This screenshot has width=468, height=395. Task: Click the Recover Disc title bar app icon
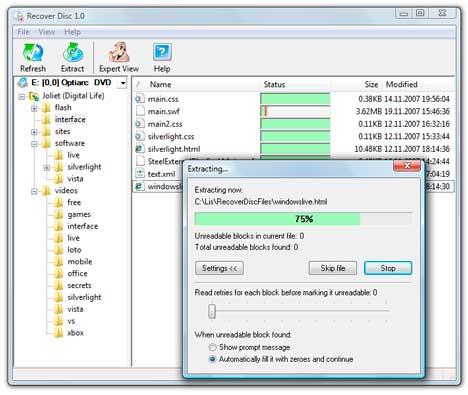pos(19,16)
